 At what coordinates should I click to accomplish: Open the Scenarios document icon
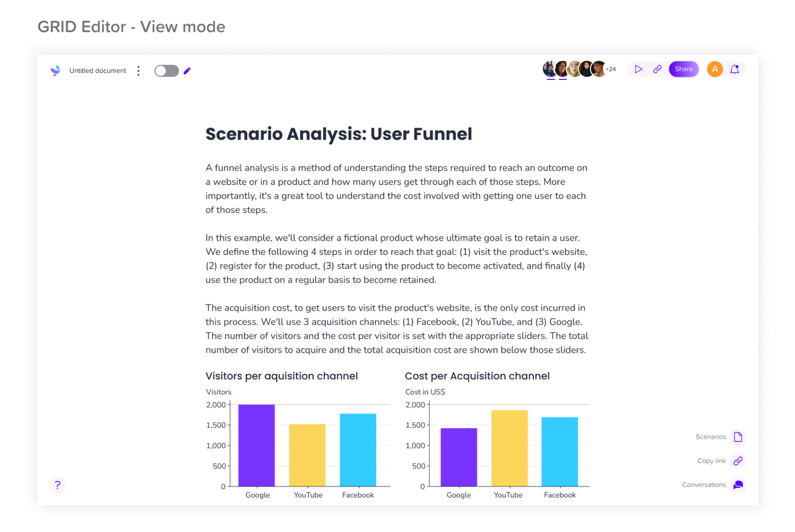(x=738, y=436)
